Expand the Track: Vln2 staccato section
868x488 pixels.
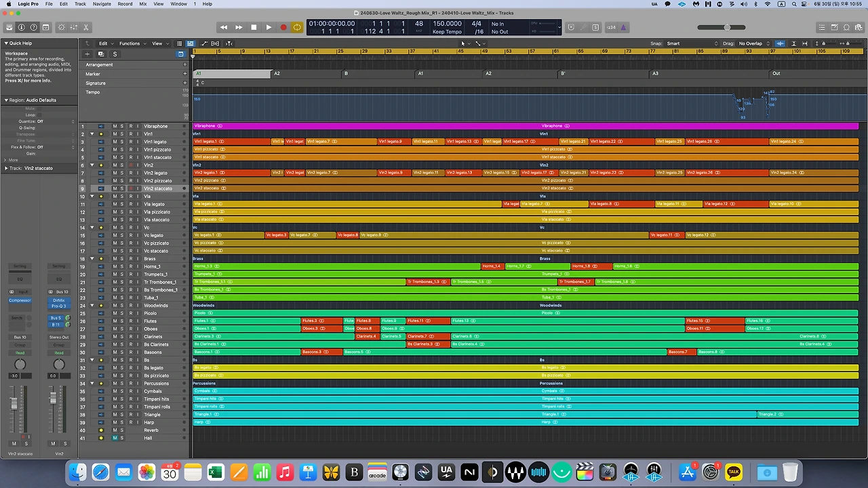pyautogui.click(x=6, y=168)
